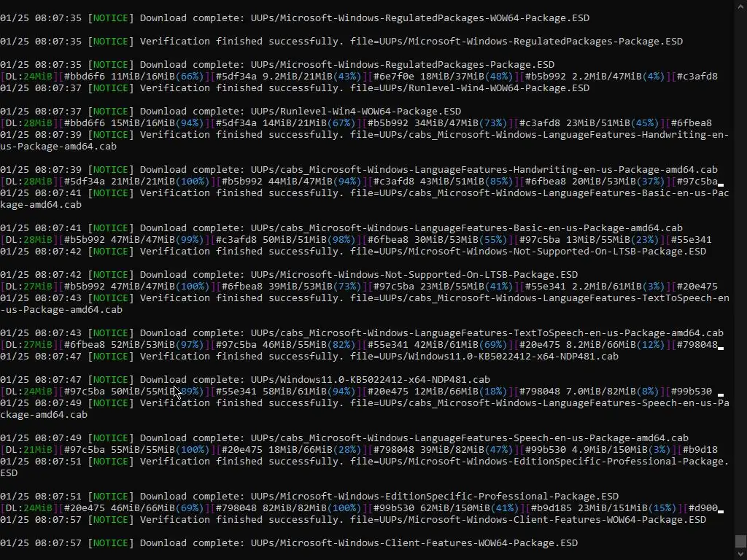Screen dimensions: 747x560
Task: Click the Verification finished line for Not-Supported-On-LTSB-Package.ESD
Action: coord(353,252)
